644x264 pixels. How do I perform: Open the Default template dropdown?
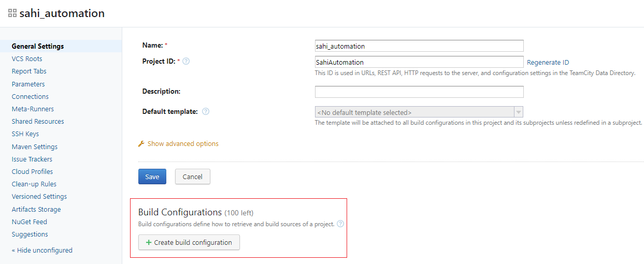point(419,112)
